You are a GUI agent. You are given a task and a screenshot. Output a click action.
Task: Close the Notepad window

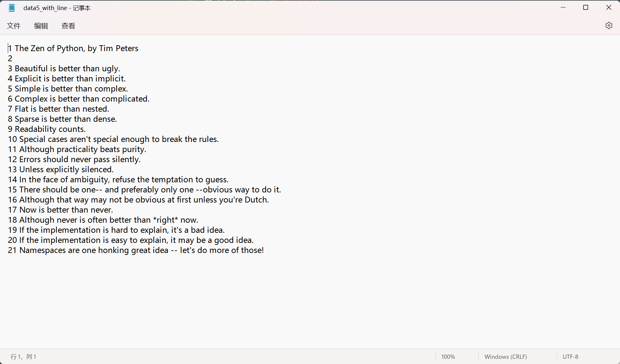pyautogui.click(x=608, y=7)
